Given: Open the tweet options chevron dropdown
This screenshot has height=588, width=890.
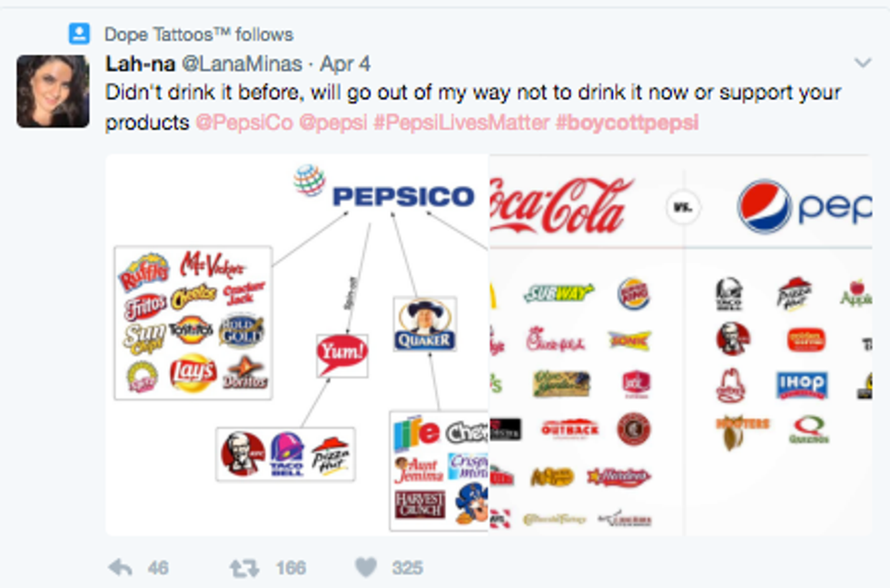Looking at the screenshot, I should [863, 63].
